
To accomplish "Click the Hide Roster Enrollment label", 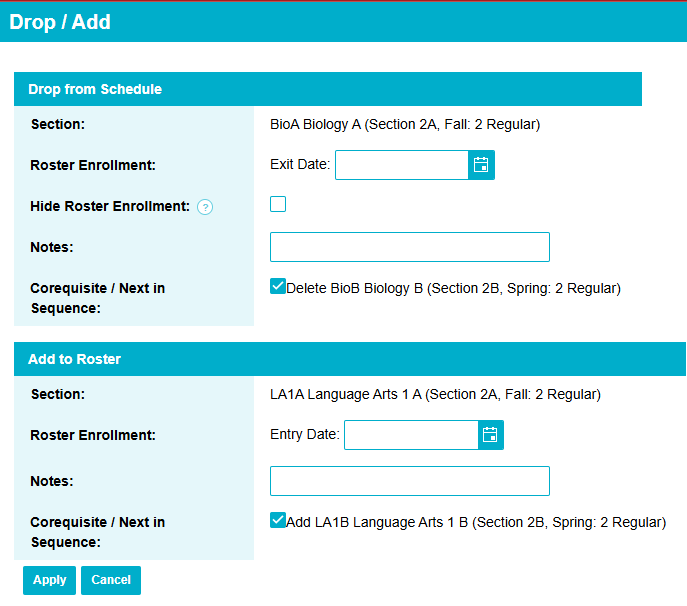I will [110, 206].
